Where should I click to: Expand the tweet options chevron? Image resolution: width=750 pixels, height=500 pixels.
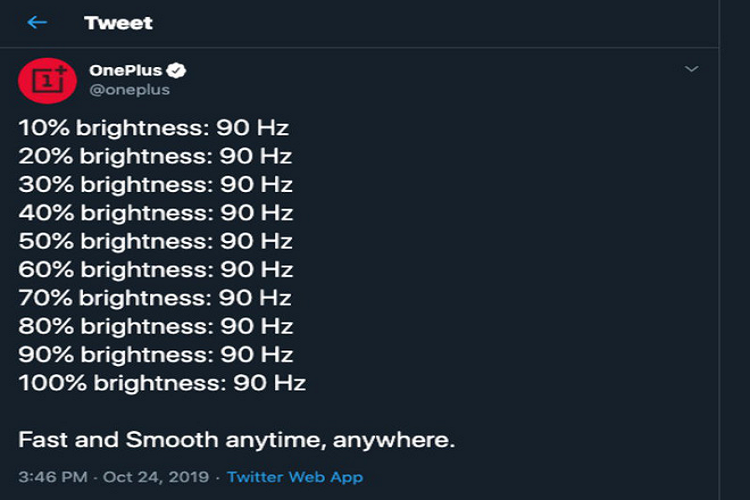(690, 69)
